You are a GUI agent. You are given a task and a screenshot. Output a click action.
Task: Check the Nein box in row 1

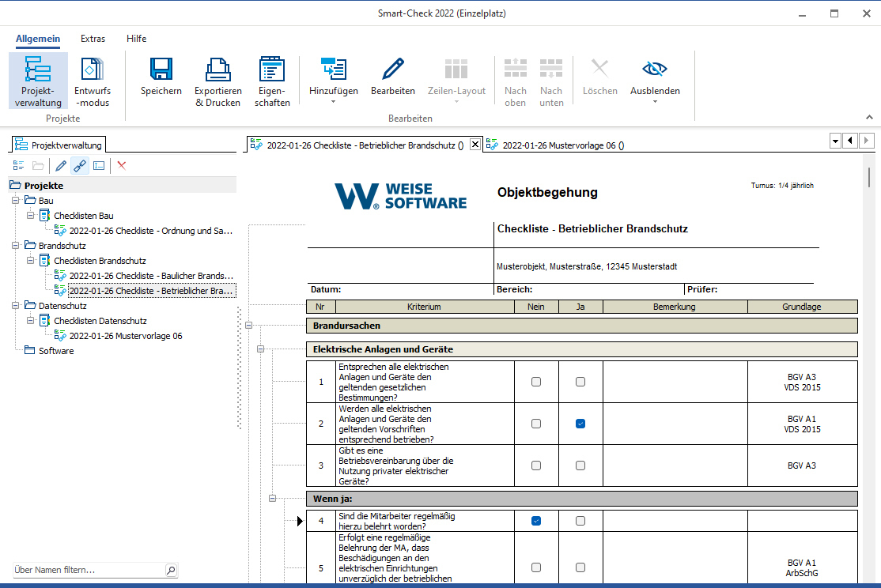pyautogui.click(x=536, y=382)
